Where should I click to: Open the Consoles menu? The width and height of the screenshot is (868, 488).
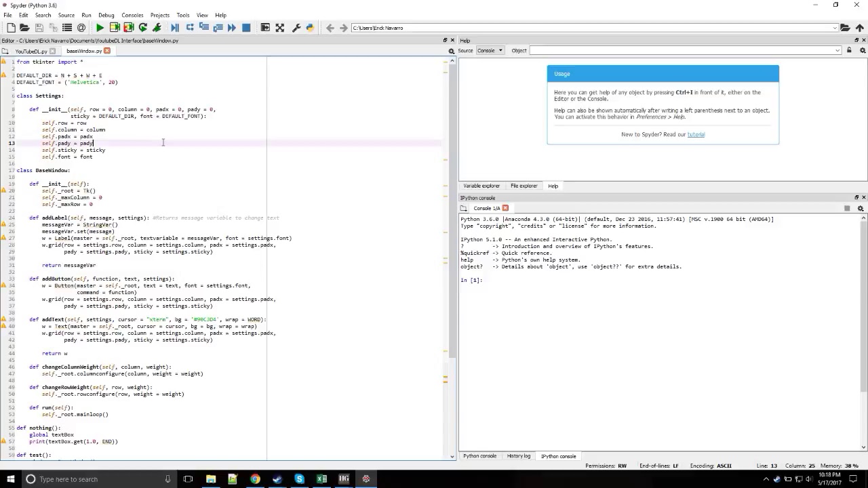(132, 15)
